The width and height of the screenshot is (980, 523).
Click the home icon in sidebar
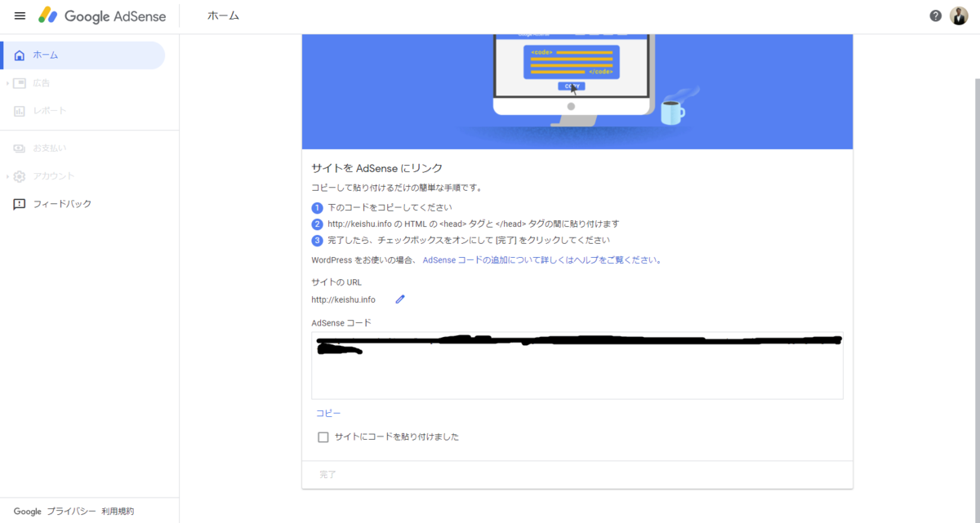(20, 55)
